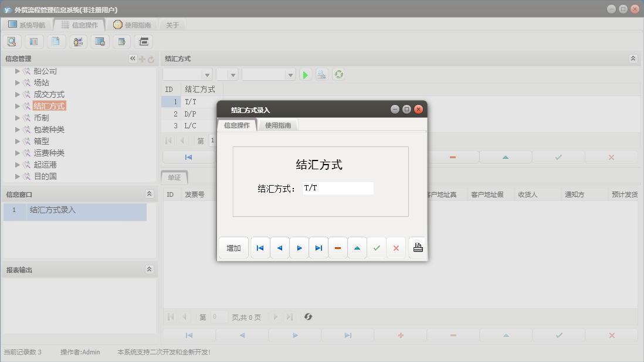Expand the 船公司 tree item
The image size is (644, 362).
(x=17, y=71)
